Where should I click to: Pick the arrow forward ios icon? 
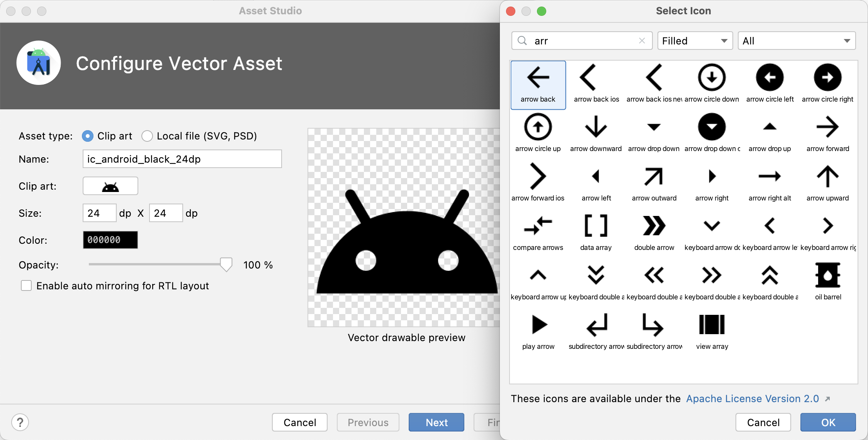pyautogui.click(x=538, y=184)
